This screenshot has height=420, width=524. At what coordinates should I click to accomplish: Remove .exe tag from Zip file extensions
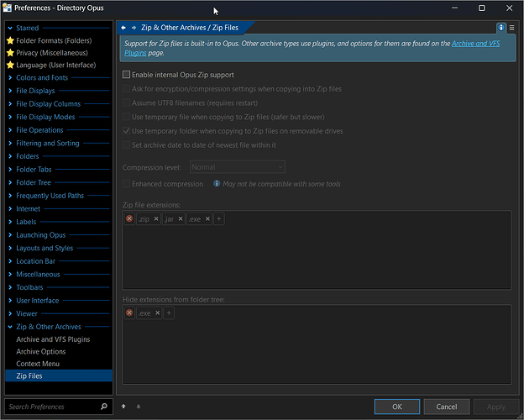(x=207, y=218)
